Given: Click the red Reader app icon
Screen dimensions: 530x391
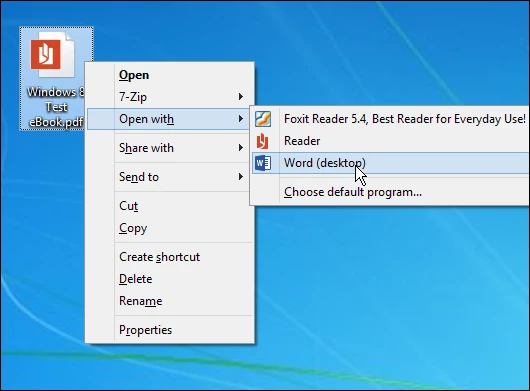Looking at the screenshot, I should pos(263,141).
